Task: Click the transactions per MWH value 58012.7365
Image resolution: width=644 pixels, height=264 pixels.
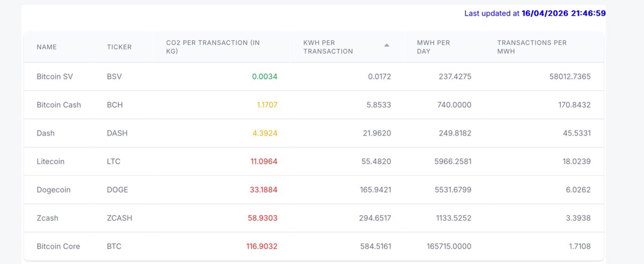Action: click(570, 77)
